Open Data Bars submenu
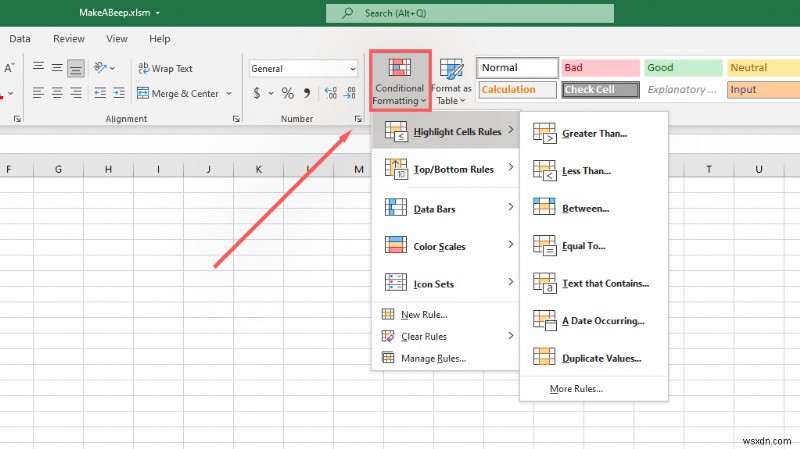Image resolution: width=800 pixels, height=449 pixels. click(x=446, y=208)
